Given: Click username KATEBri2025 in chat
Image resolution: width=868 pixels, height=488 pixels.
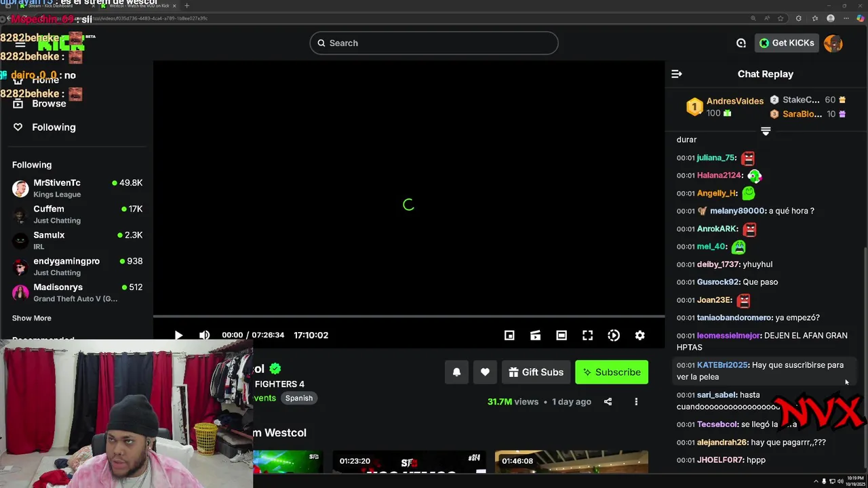Looking at the screenshot, I should coord(722,365).
